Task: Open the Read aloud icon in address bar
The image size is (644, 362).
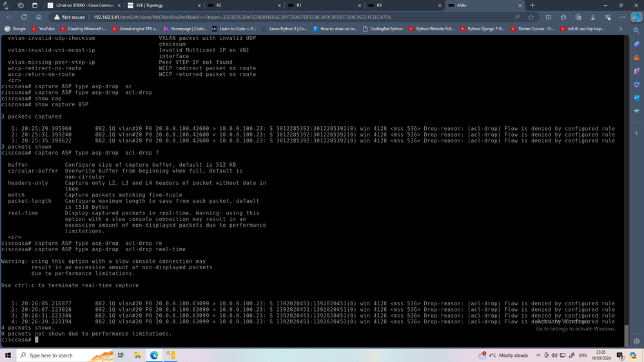Action: click(x=518, y=17)
